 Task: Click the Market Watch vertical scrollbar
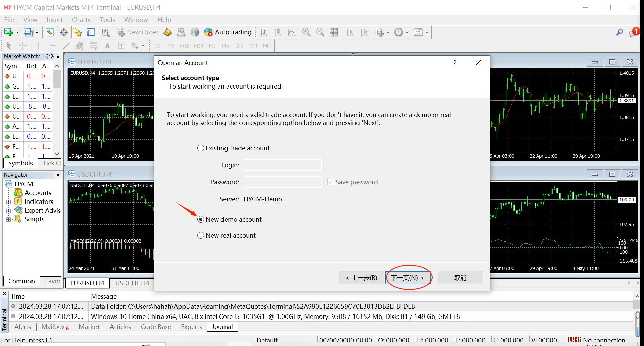tap(57, 110)
